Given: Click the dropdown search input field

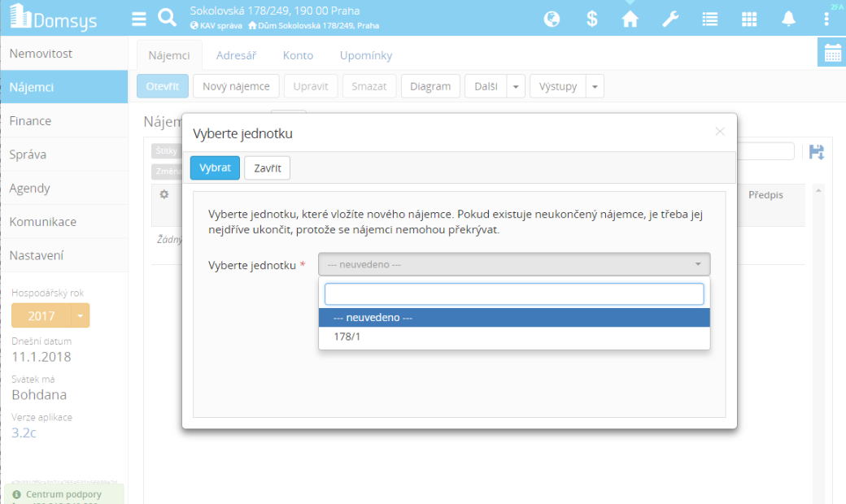Looking at the screenshot, I should [513, 294].
